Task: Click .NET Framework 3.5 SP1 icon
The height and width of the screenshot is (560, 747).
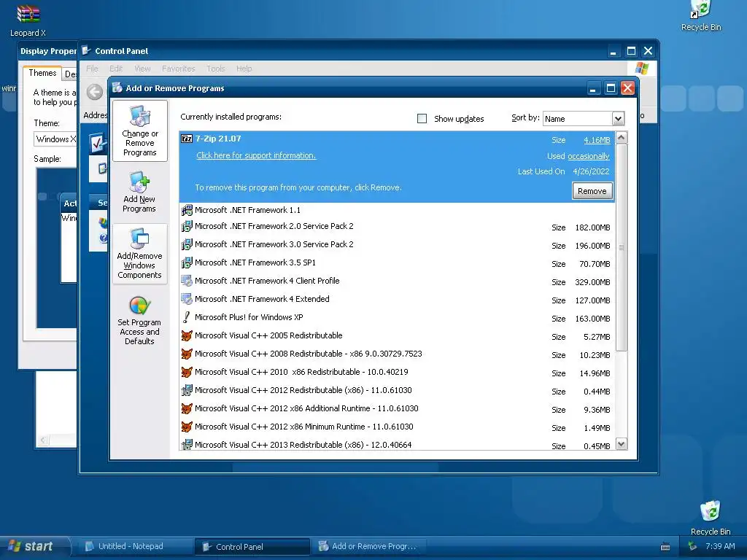Action: 187,262
